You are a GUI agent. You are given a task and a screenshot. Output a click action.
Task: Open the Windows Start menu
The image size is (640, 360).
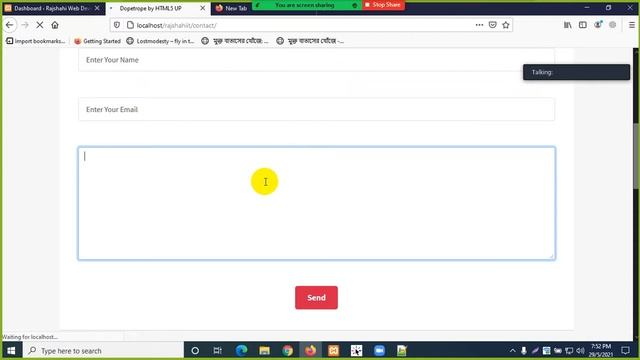point(11,351)
